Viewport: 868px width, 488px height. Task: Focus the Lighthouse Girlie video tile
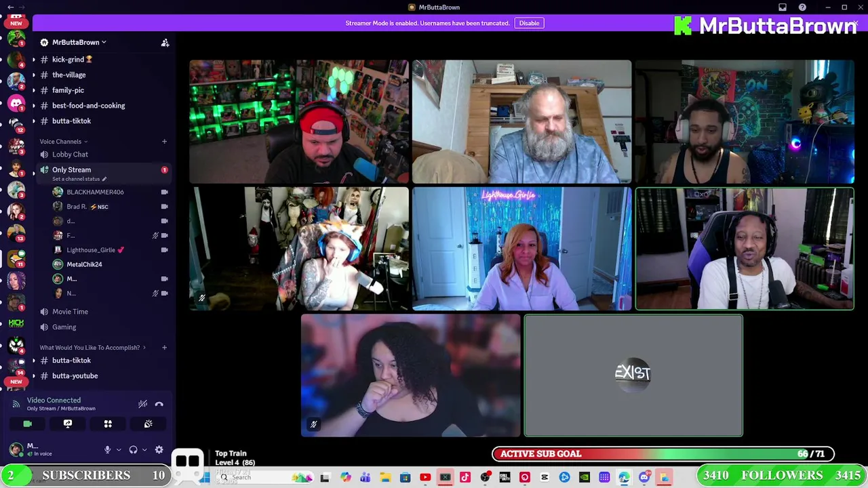tap(521, 249)
